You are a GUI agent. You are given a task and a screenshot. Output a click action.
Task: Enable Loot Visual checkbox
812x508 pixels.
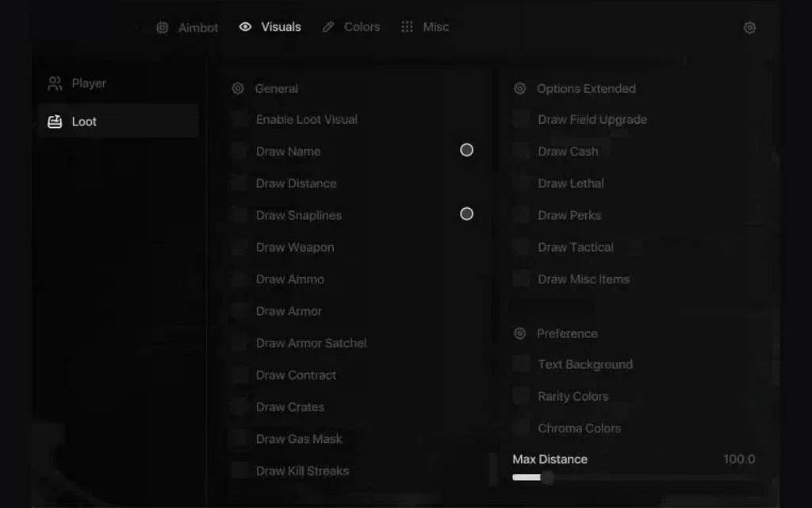[239, 119]
